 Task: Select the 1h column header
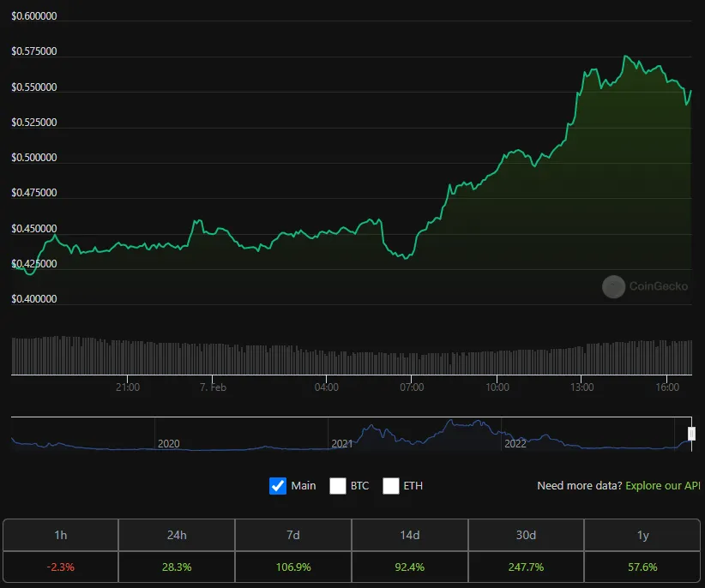tap(61, 535)
